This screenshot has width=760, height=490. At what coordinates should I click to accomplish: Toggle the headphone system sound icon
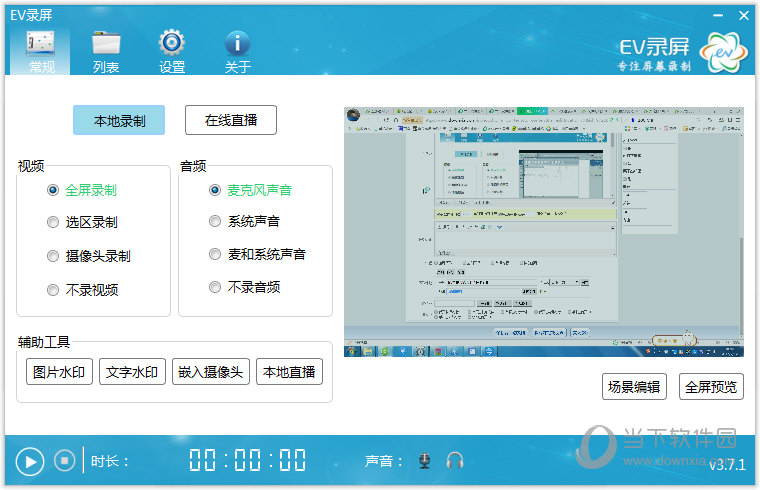click(x=455, y=460)
